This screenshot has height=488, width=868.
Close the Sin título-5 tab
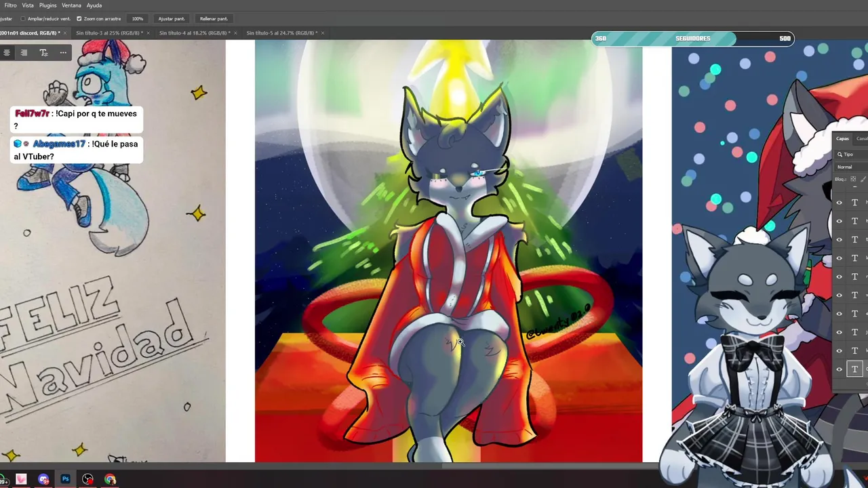click(x=323, y=33)
